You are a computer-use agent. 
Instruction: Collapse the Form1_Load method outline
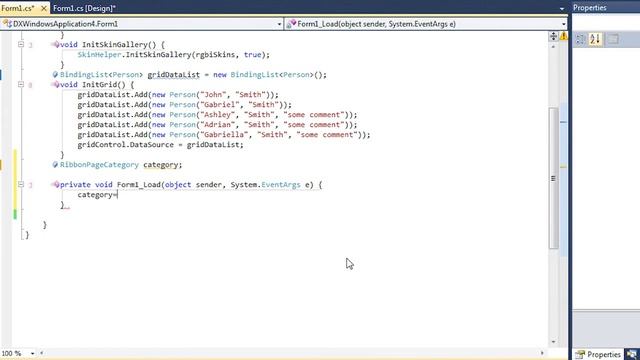(21, 184)
